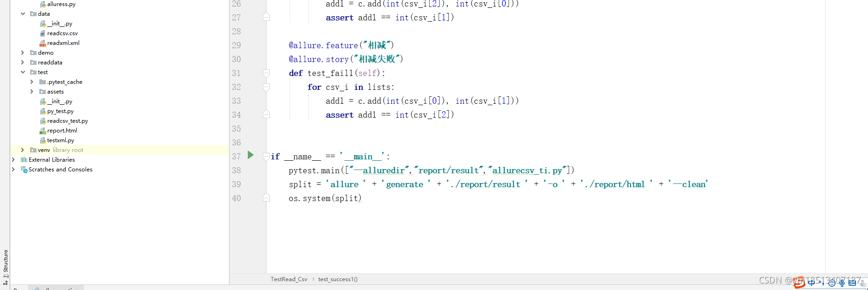
Task: Expand the demo folder
Action: click(23, 52)
